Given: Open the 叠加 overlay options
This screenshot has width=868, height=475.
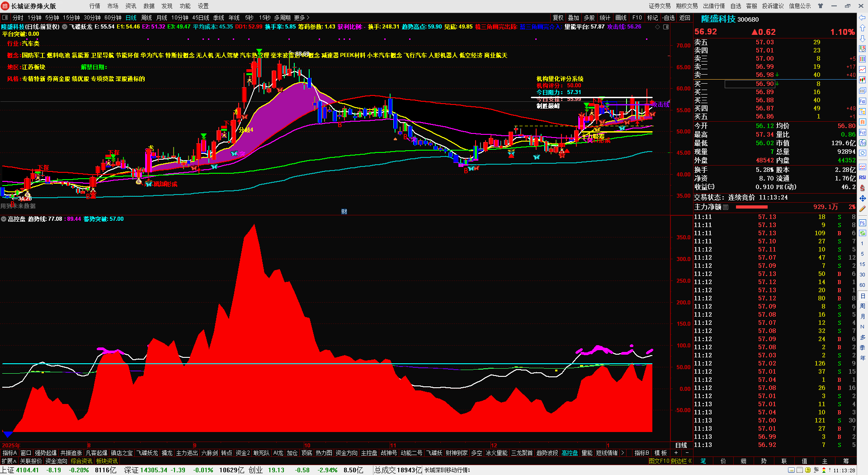Looking at the screenshot, I should (573, 18).
